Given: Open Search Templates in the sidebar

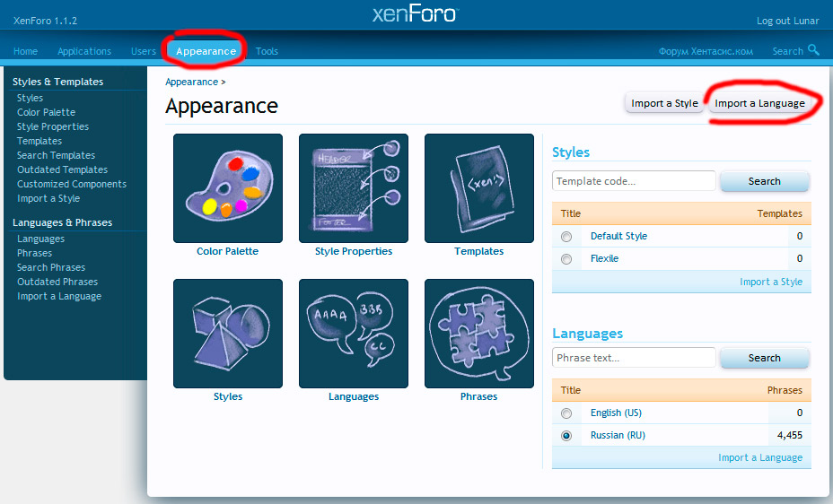Looking at the screenshot, I should [x=56, y=155].
